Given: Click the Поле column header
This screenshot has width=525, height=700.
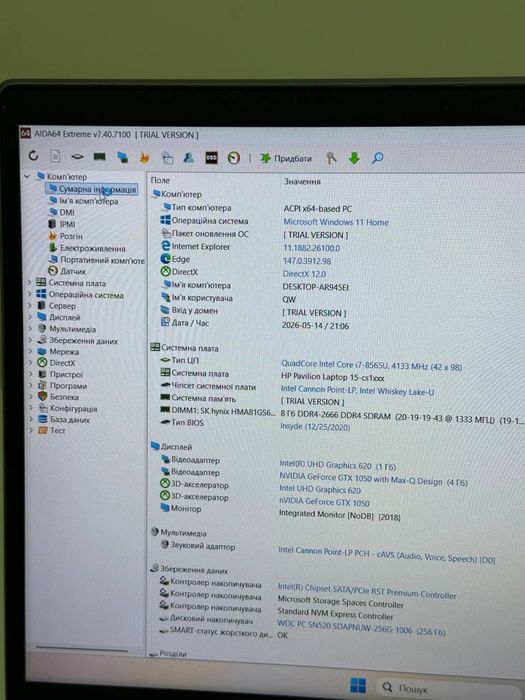Looking at the screenshot, I should pyautogui.click(x=160, y=180).
